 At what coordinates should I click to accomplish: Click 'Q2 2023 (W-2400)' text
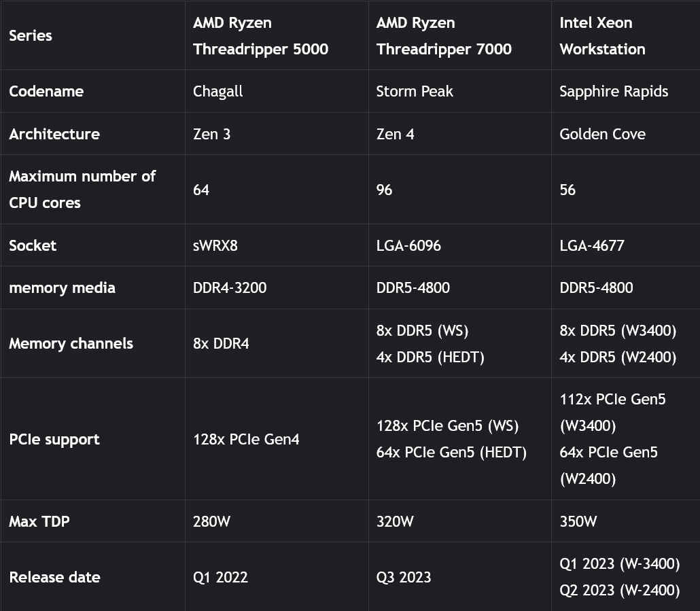point(620,591)
